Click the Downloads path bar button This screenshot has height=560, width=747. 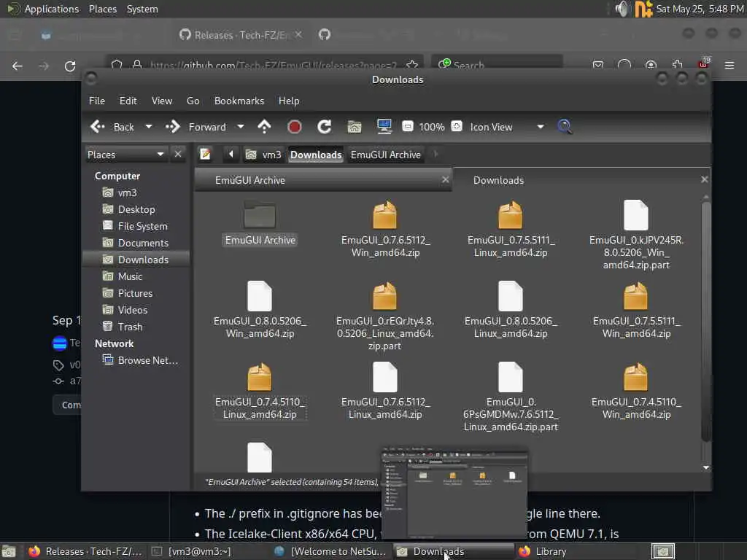(x=316, y=155)
